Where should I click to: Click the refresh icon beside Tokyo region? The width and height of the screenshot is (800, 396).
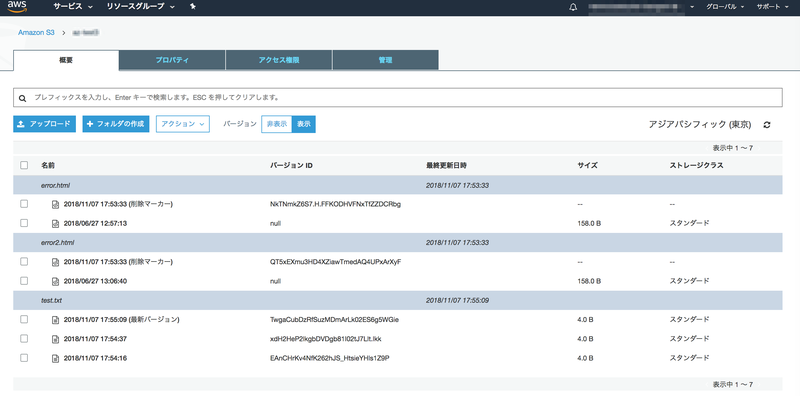(x=766, y=125)
